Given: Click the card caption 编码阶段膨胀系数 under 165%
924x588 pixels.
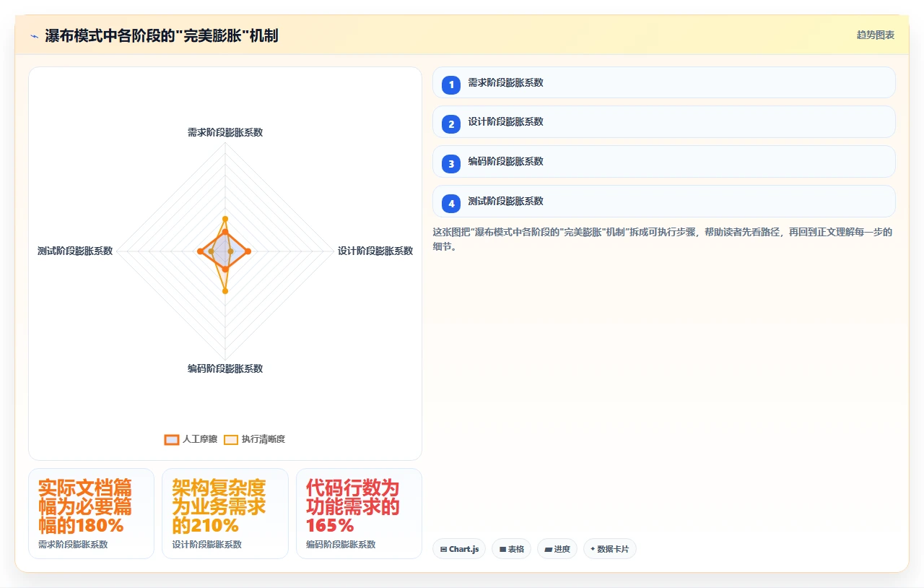Looking at the screenshot, I should (x=341, y=545).
